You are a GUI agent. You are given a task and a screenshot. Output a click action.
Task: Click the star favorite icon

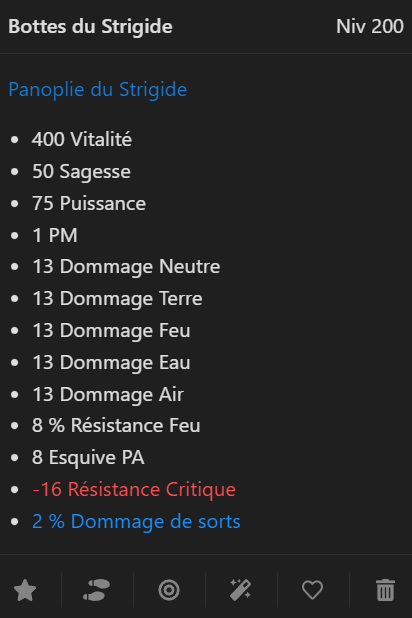pos(25,590)
